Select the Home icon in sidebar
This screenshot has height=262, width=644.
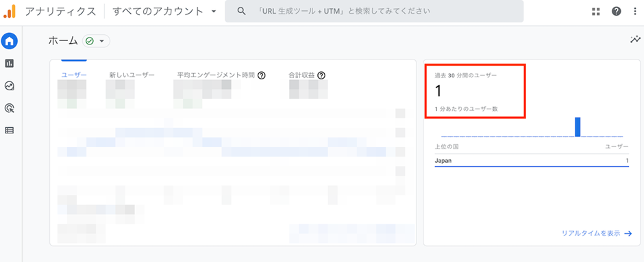point(10,41)
